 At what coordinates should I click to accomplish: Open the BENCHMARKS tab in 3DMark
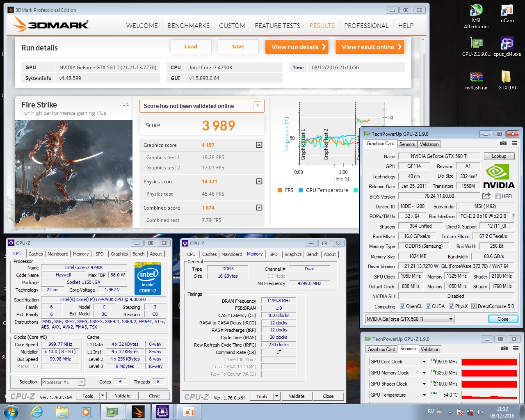click(x=188, y=25)
